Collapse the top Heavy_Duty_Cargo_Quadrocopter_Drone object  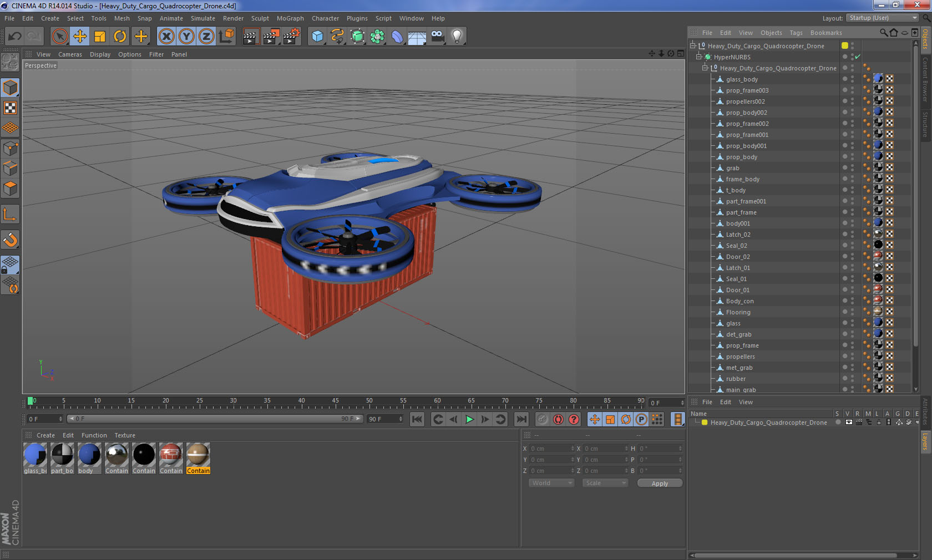pos(692,45)
